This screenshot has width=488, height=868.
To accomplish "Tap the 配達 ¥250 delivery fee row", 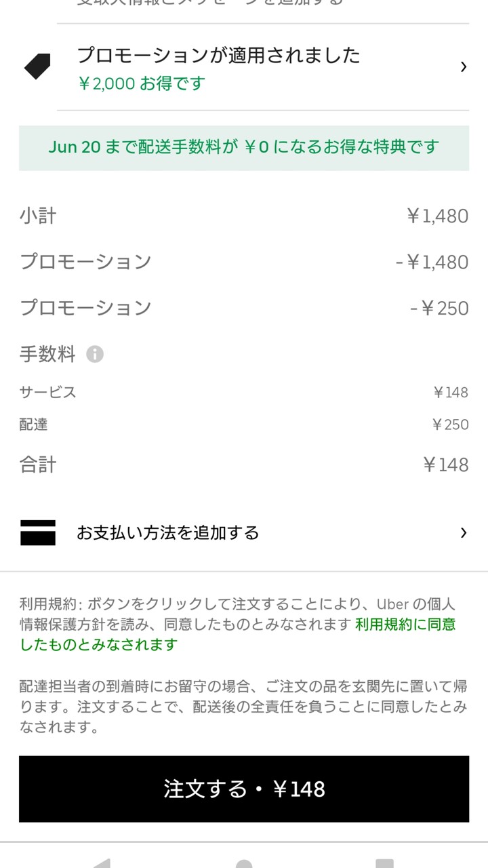I will [244, 425].
